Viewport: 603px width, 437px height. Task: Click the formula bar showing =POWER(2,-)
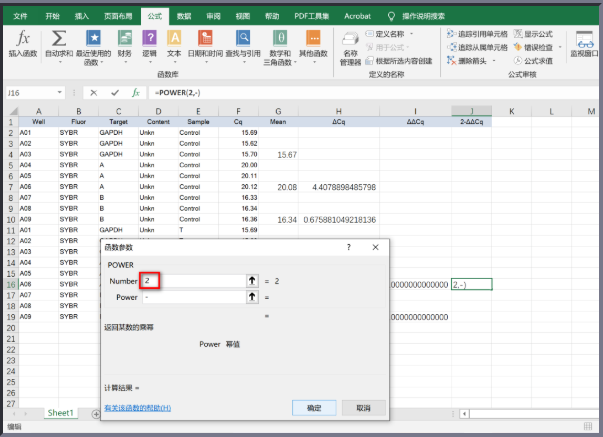tap(373, 93)
